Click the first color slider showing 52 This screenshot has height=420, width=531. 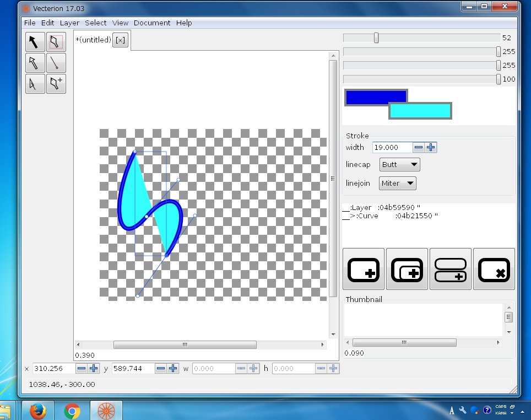tap(422, 38)
